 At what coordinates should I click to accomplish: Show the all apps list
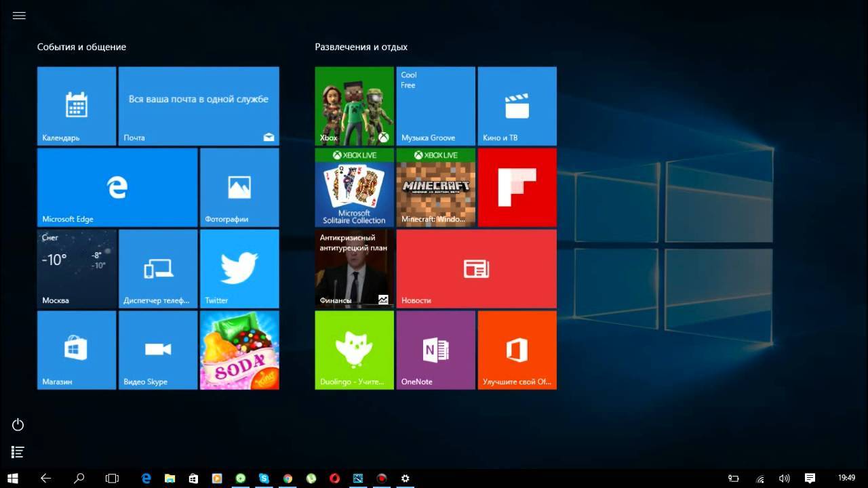(x=18, y=451)
